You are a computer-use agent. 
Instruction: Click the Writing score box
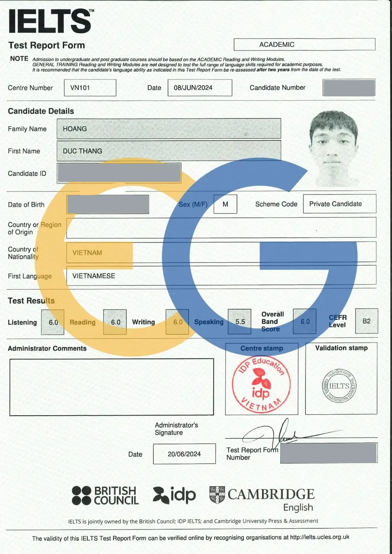pyautogui.click(x=177, y=322)
